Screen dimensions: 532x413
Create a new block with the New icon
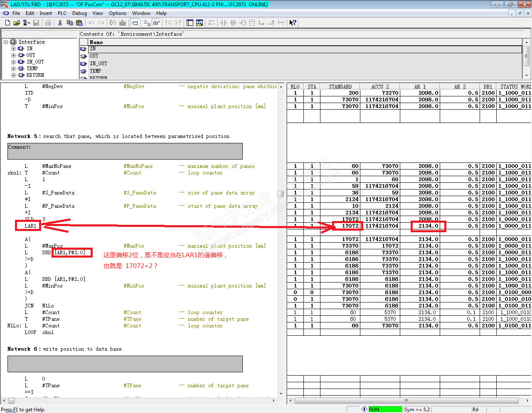[7, 23]
